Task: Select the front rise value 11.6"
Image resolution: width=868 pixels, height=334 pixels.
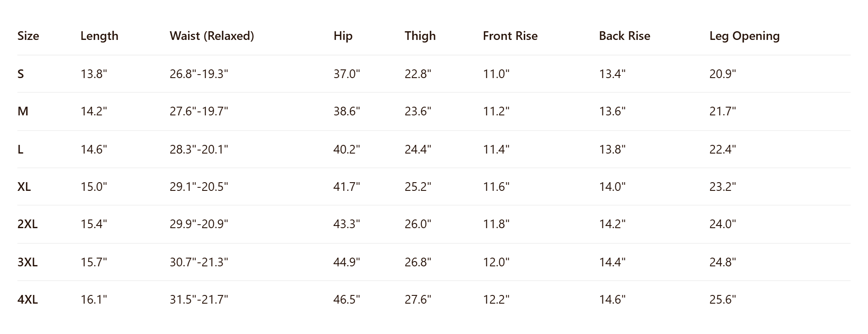Action: point(496,187)
